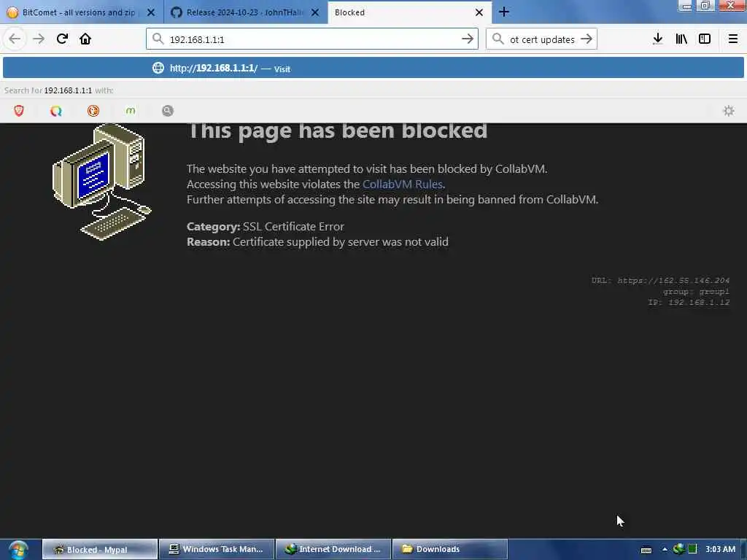Search with the DuckDuckGo engine icon
This screenshot has height=560, width=747.
click(x=93, y=111)
